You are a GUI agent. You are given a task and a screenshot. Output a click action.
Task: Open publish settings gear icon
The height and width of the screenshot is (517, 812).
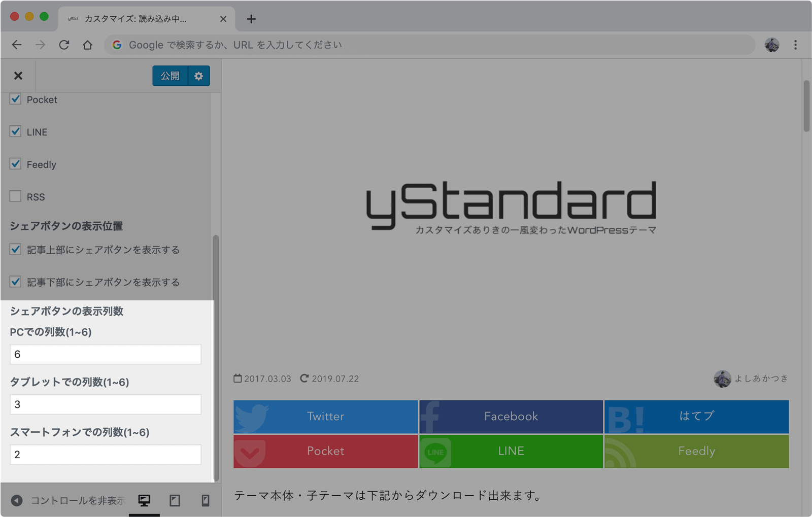(x=199, y=76)
